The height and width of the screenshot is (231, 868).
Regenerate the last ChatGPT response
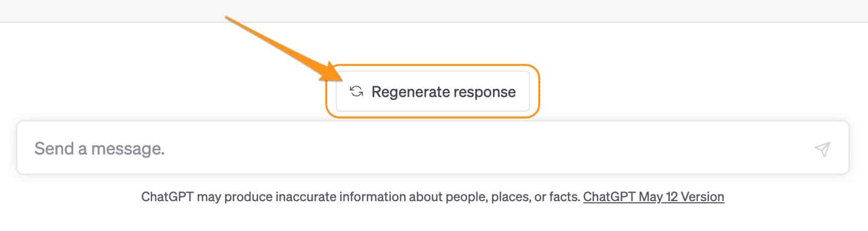coord(432,92)
